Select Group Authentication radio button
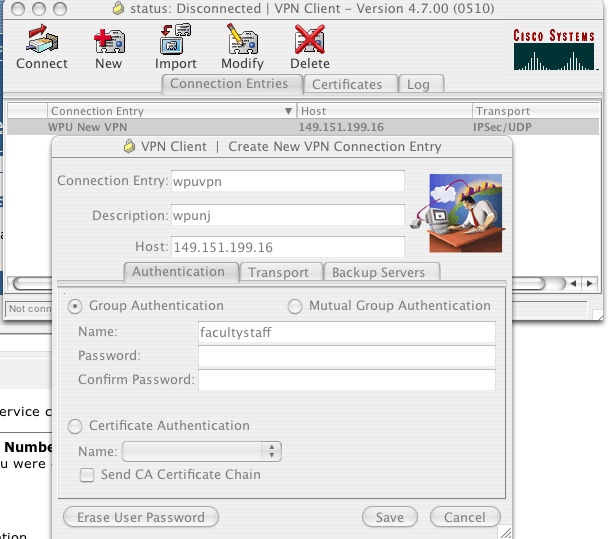 (x=75, y=306)
